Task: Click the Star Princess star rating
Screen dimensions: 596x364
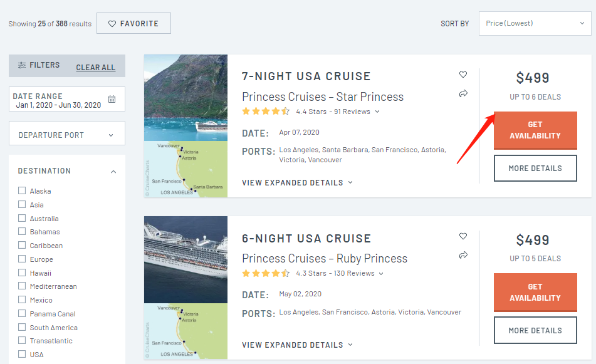Action: (x=266, y=112)
